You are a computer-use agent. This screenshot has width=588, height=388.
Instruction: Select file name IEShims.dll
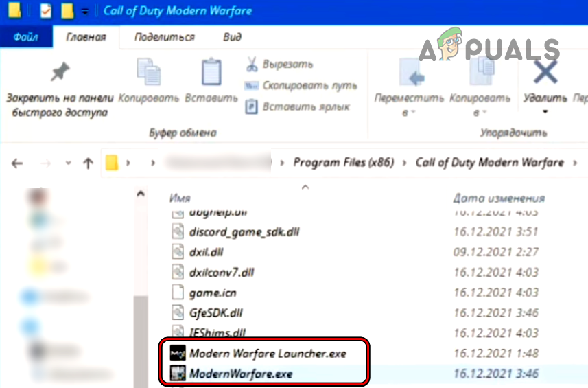[217, 332]
